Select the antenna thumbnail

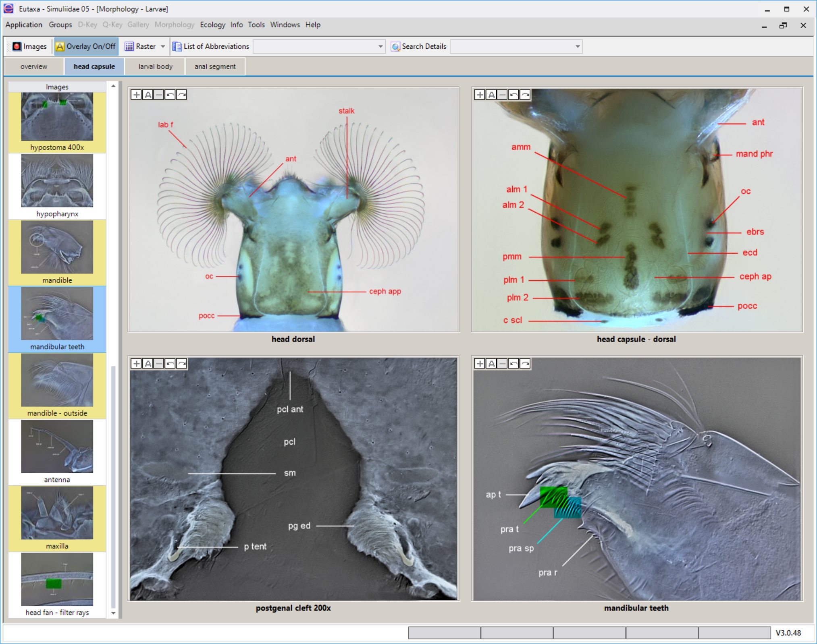click(x=57, y=452)
